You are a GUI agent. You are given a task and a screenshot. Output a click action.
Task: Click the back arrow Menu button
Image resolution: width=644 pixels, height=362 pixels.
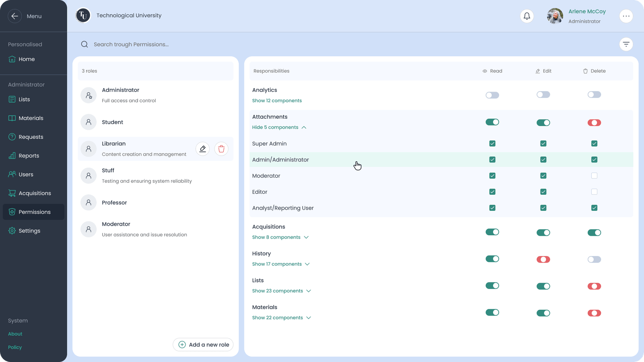[x=14, y=16]
